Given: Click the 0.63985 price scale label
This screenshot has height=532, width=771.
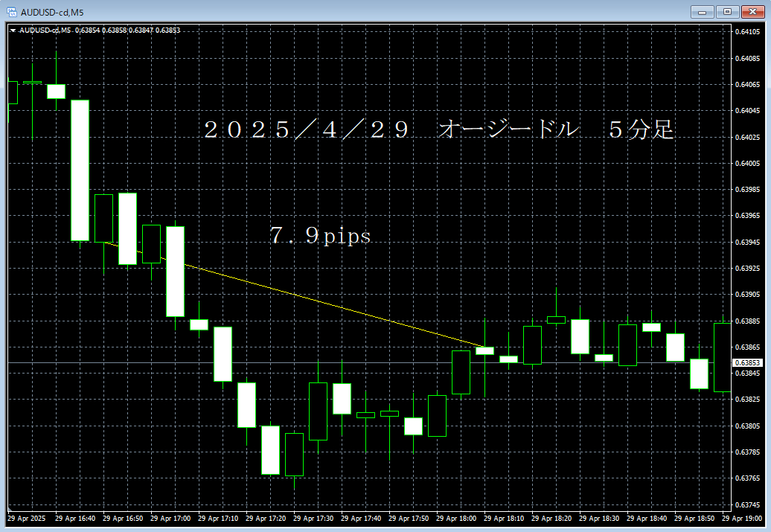Looking at the screenshot, I should (x=747, y=189).
